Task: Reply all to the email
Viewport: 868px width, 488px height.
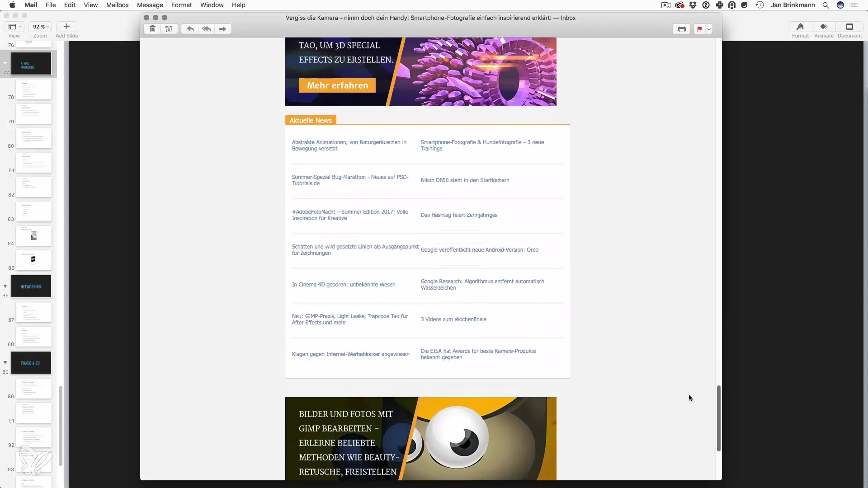Action: [207, 29]
